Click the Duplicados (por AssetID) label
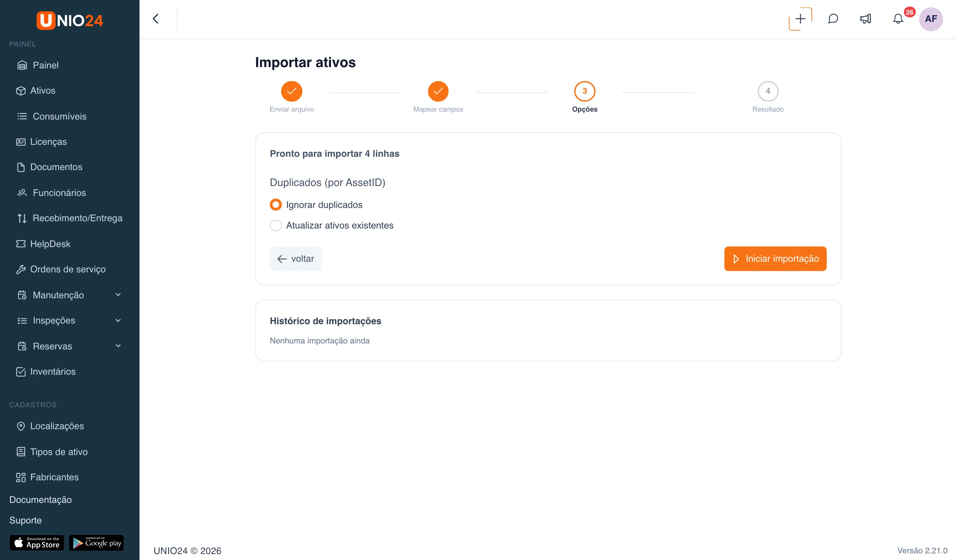 [x=327, y=183]
